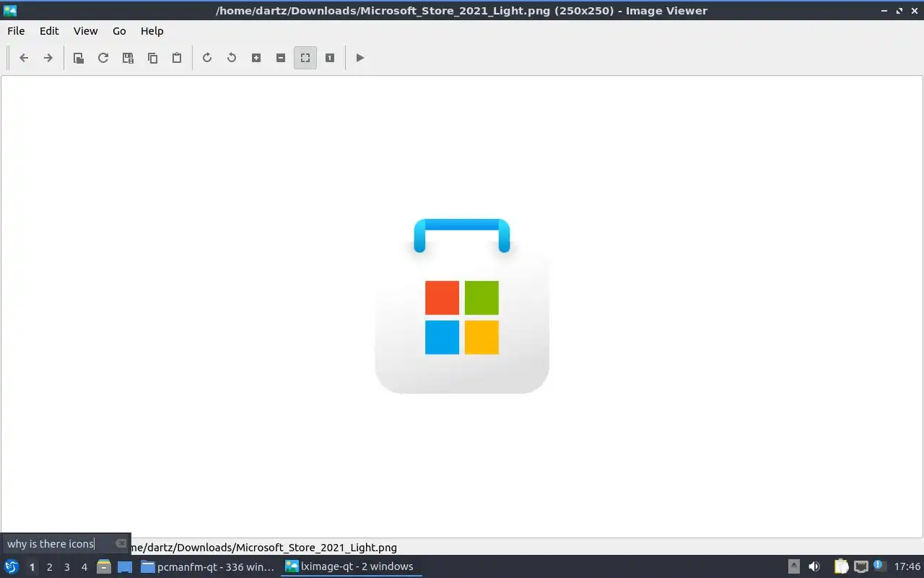
Task: Open the Lubuntu start menu
Action: pos(12,566)
